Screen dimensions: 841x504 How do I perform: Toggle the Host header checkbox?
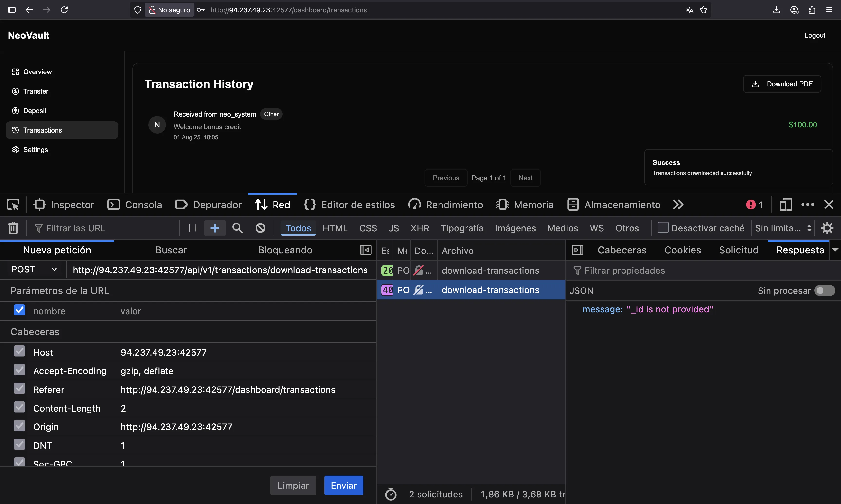tap(19, 351)
